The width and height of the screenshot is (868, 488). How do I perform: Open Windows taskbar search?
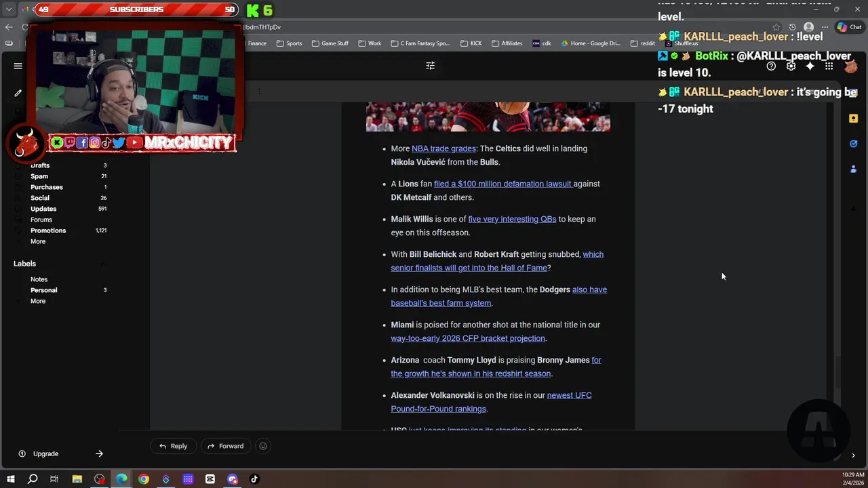33,479
